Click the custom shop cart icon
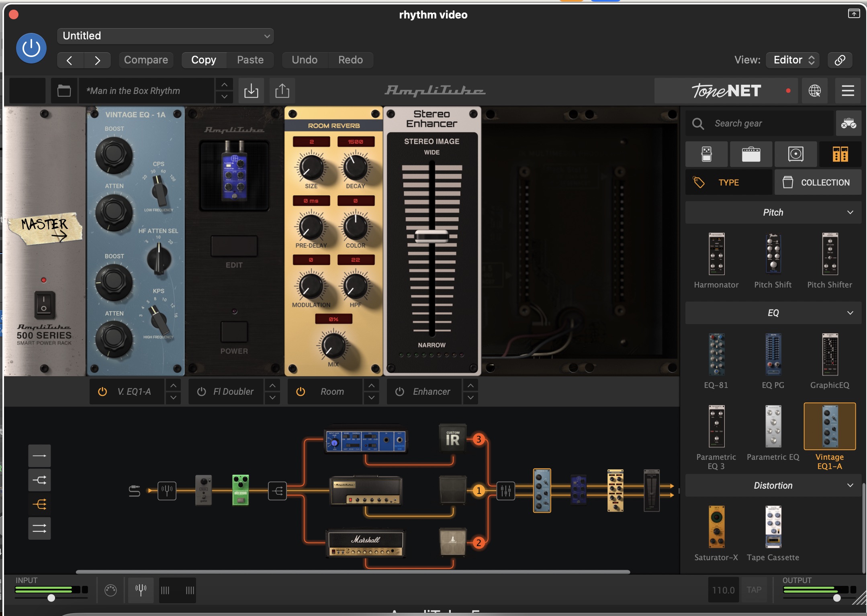 coord(849,123)
